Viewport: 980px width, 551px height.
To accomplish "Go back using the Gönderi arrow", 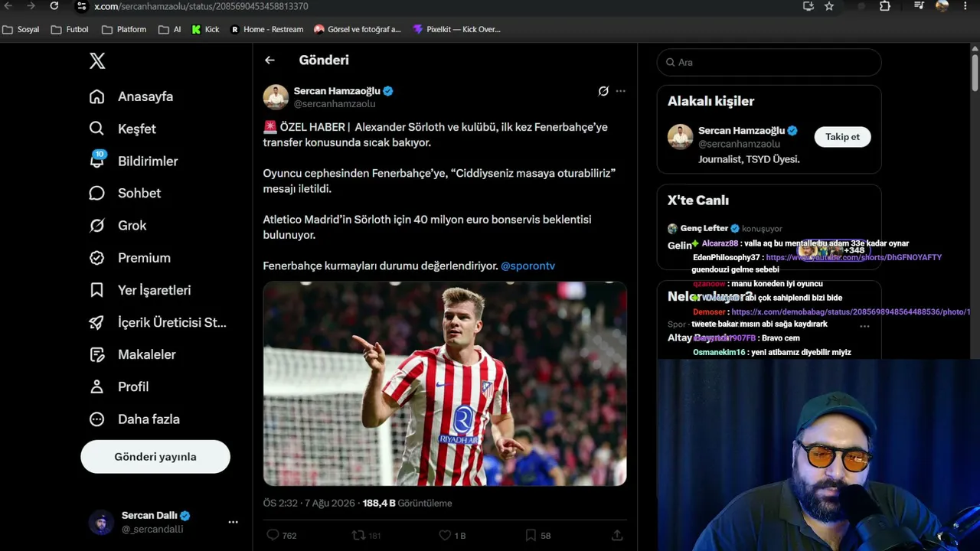I will (269, 60).
